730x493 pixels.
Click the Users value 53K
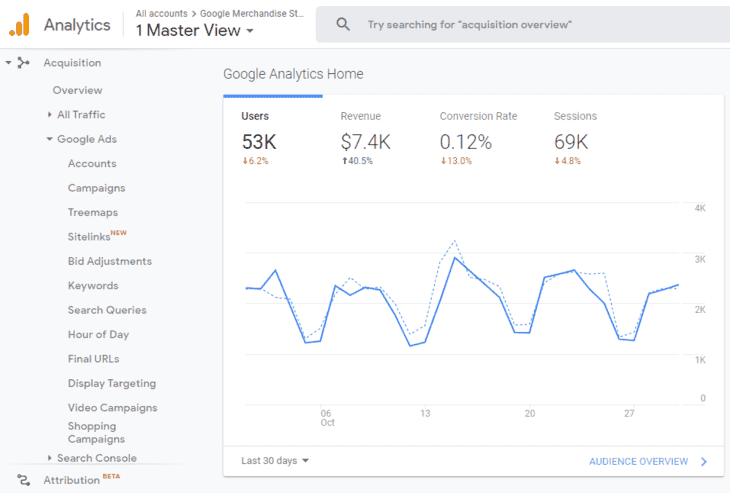coord(259,142)
